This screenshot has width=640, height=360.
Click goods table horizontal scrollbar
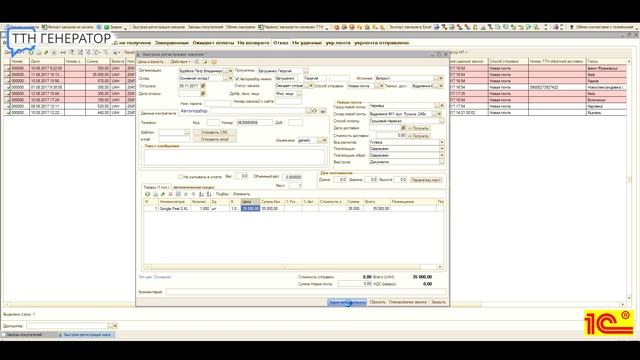[293, 267]
